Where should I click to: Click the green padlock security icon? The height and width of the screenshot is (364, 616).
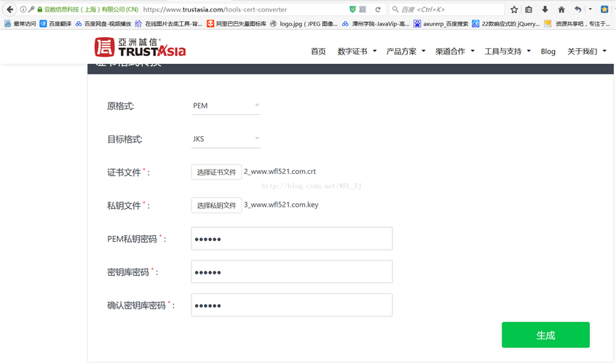39,9
